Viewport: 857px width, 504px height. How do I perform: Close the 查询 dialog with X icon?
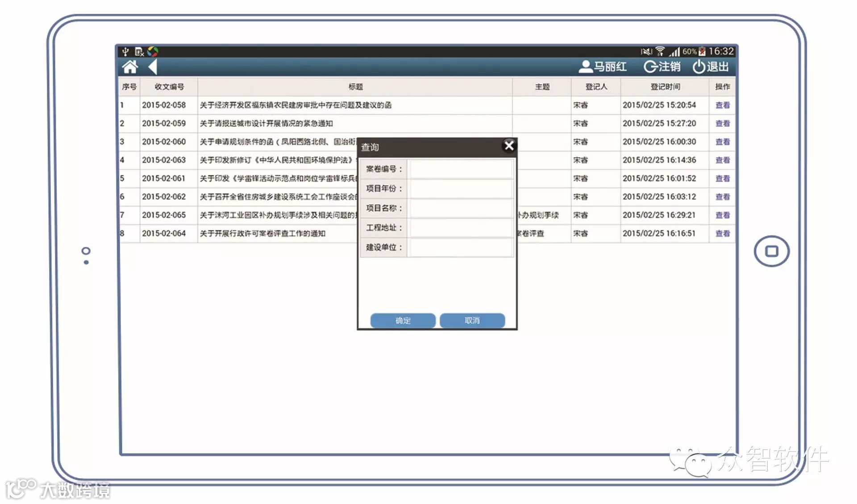508,146
